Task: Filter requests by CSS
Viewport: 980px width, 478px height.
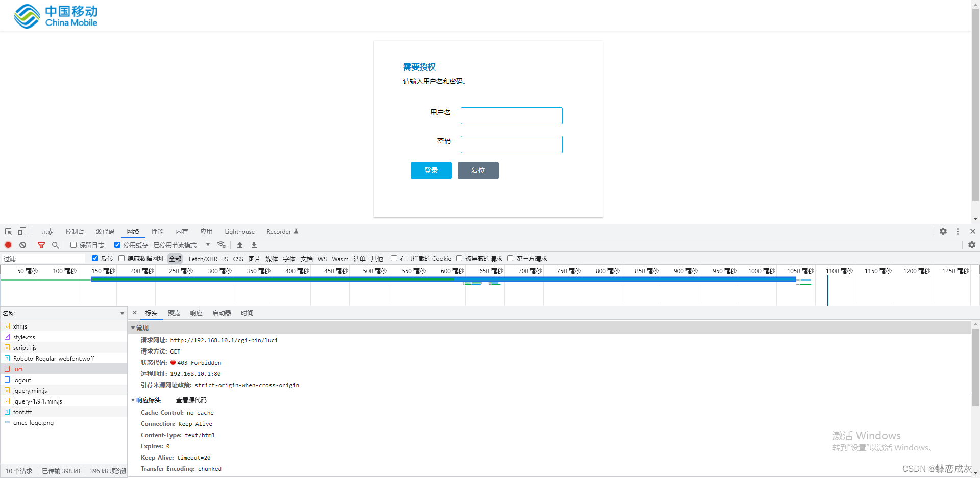Action: [238, 259]
